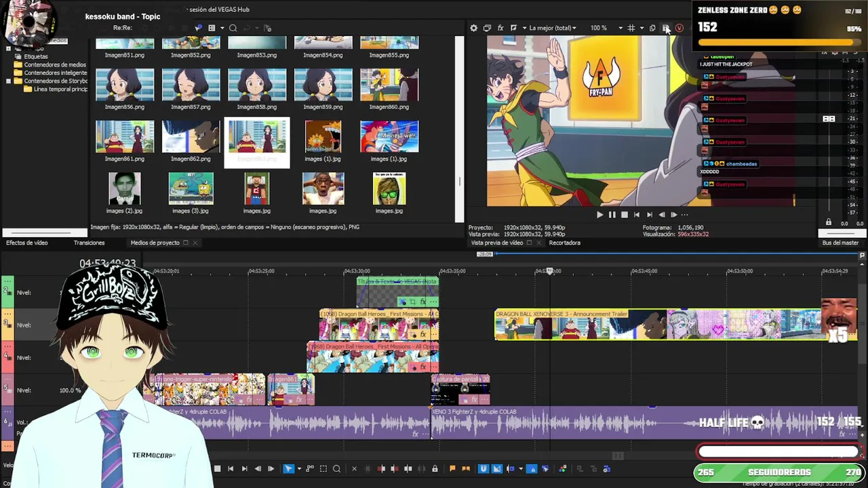Collapse Contenedores de Storyboard tree node

pyautogui.click(x=8, y=81)
